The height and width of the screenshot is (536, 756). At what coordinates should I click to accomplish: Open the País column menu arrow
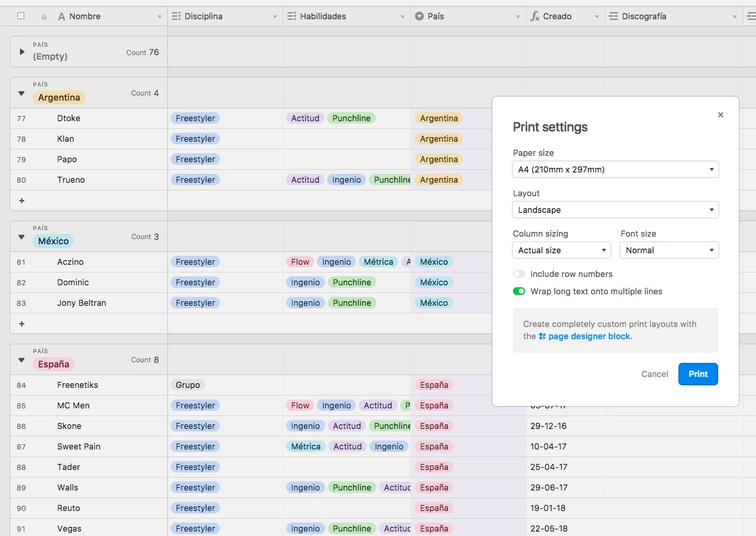[518, 17]
